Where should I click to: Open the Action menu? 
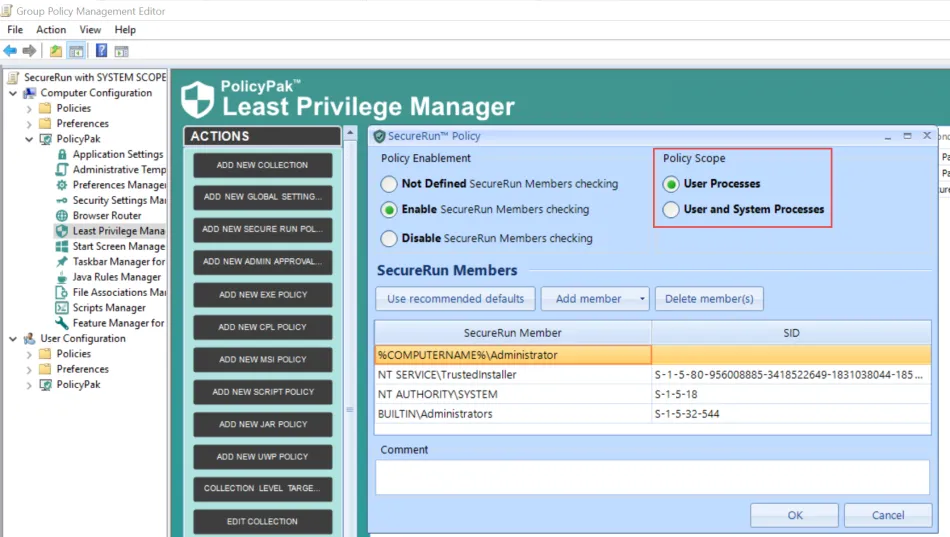click(x=51, y=30)
